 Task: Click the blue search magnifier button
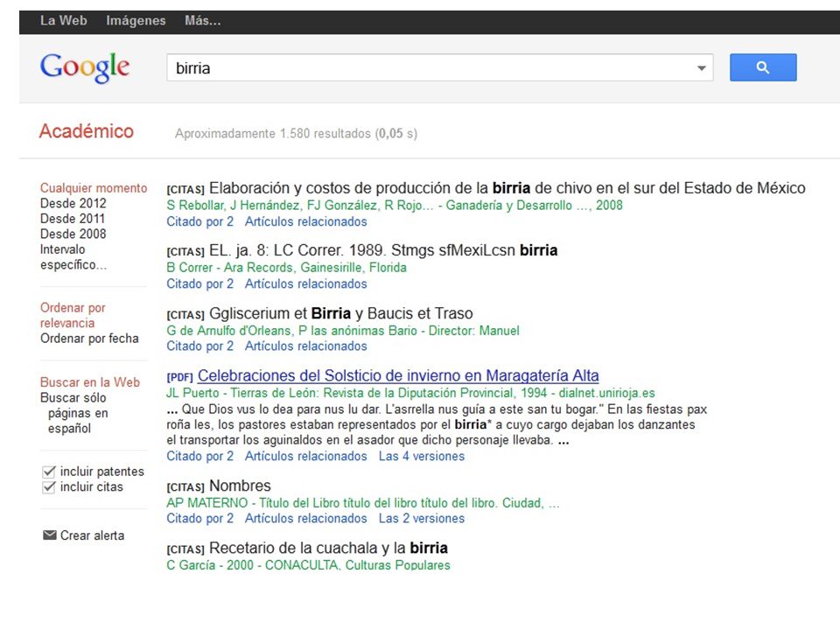[x=763, y=67]
